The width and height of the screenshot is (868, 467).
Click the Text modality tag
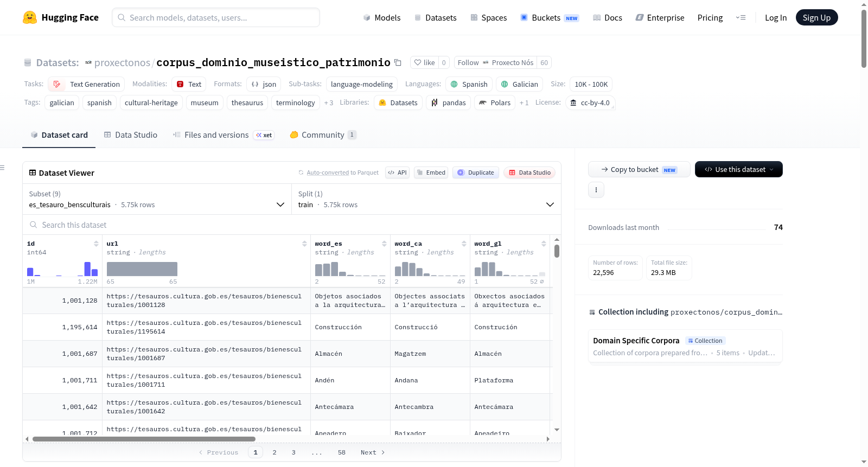coord(189,84)
